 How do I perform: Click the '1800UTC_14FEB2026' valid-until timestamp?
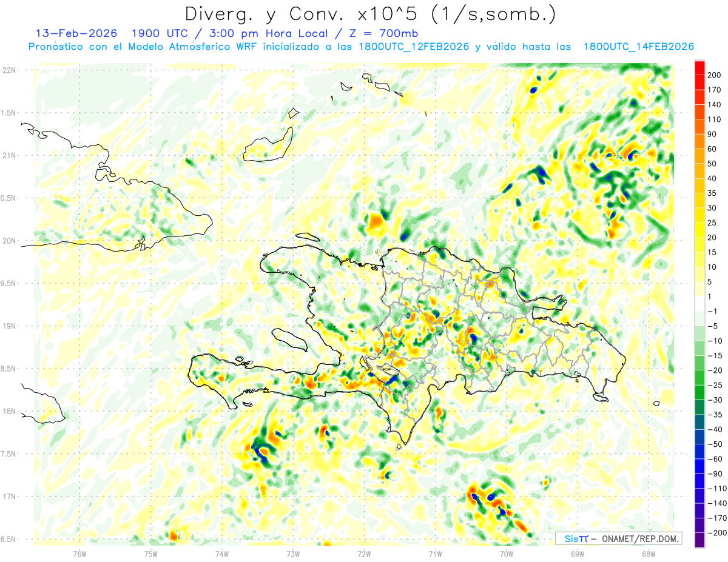pos(638,47)
